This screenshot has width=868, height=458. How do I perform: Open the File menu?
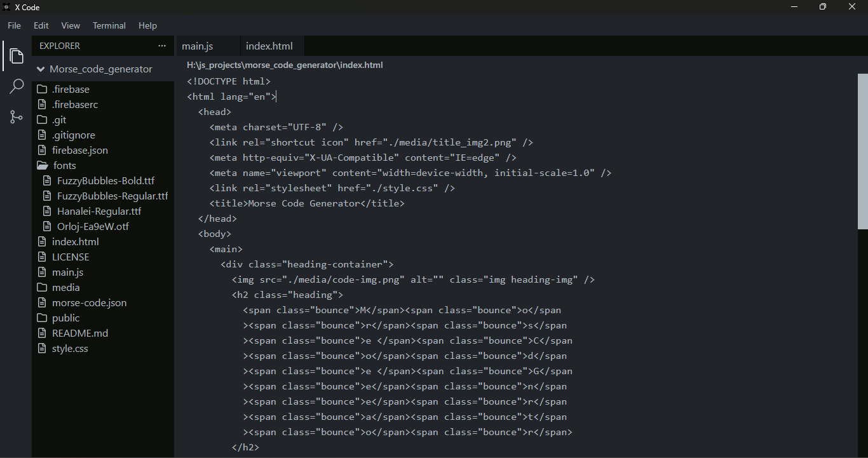coord(14,25)
